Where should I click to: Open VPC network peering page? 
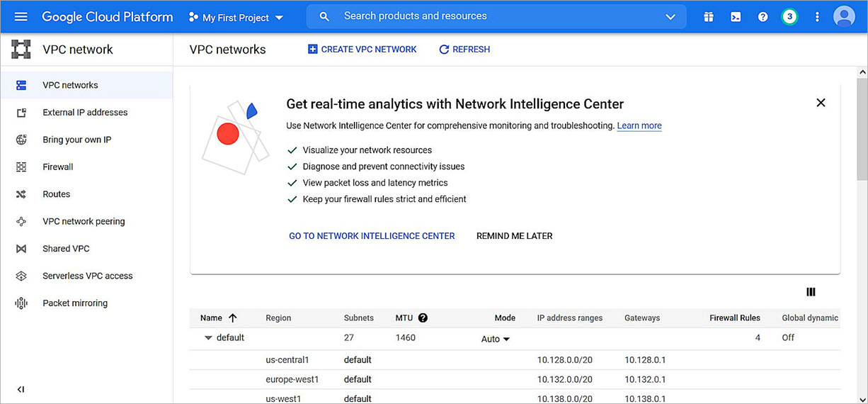pos(84,221)
